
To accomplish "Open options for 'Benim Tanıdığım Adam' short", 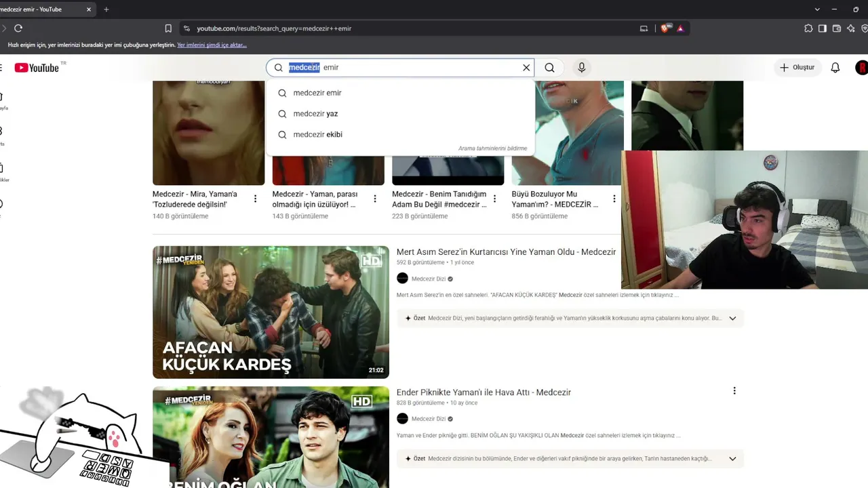I will pos(494,199).
